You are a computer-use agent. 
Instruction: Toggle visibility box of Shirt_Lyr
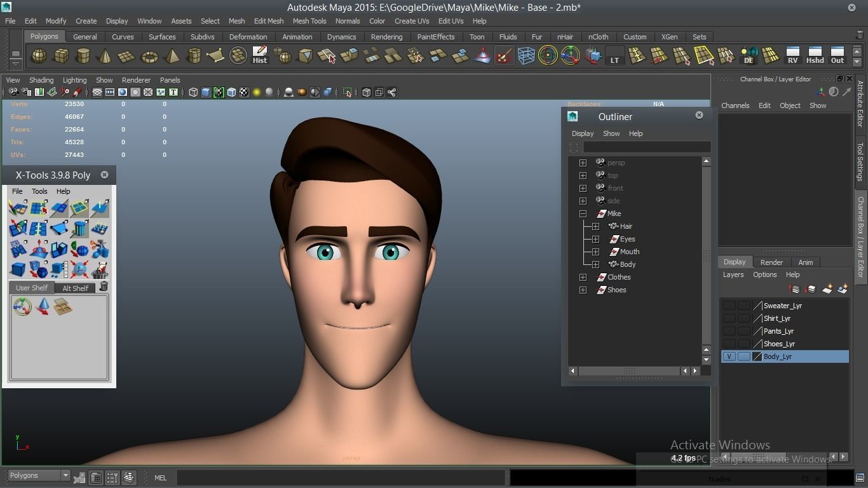[x=729, y=318]
